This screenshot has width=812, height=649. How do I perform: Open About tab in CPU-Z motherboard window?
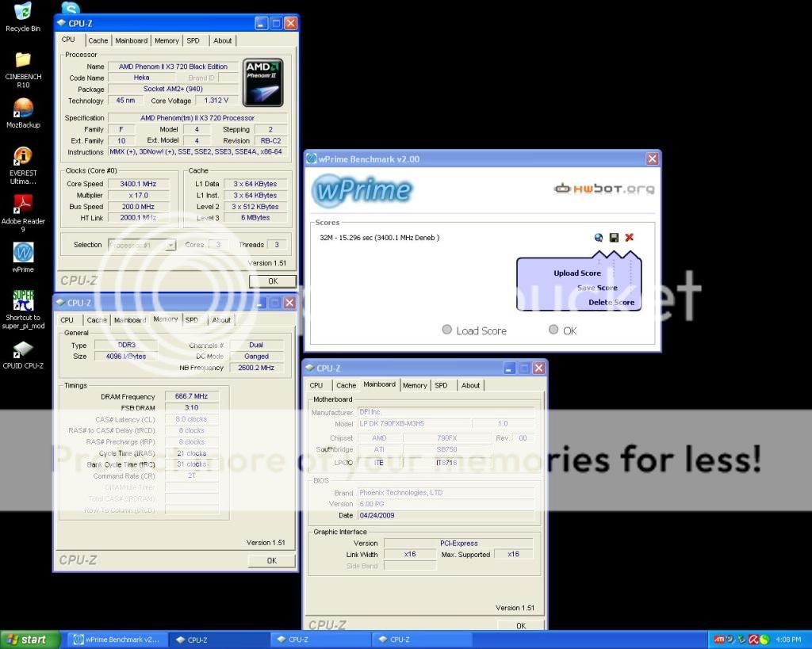(470, 385)
